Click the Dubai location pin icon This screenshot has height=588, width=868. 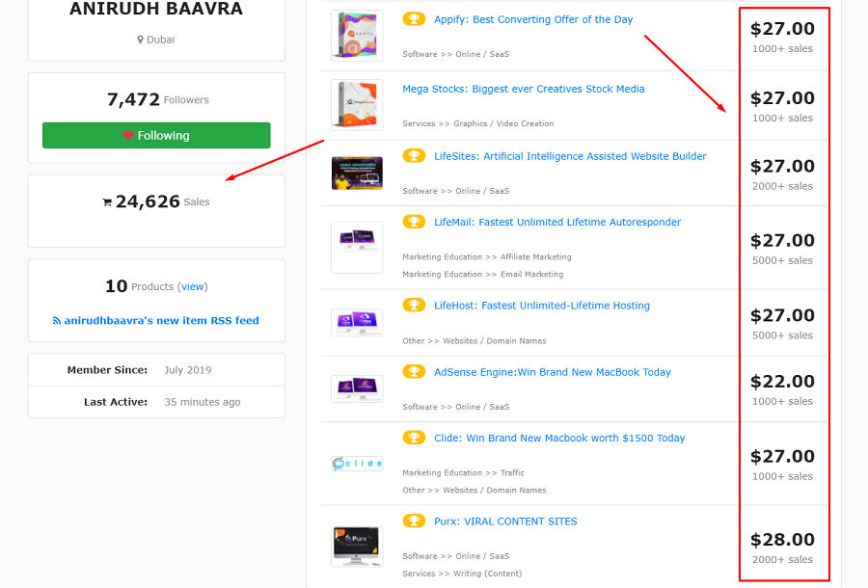coord(141,40)
